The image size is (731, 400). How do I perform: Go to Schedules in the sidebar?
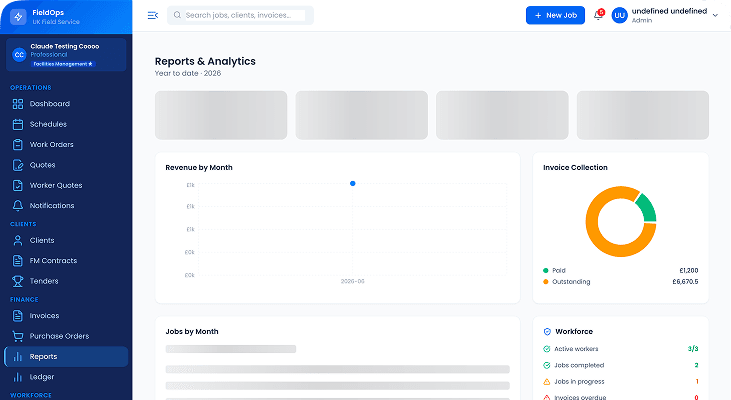pos(66,124)
